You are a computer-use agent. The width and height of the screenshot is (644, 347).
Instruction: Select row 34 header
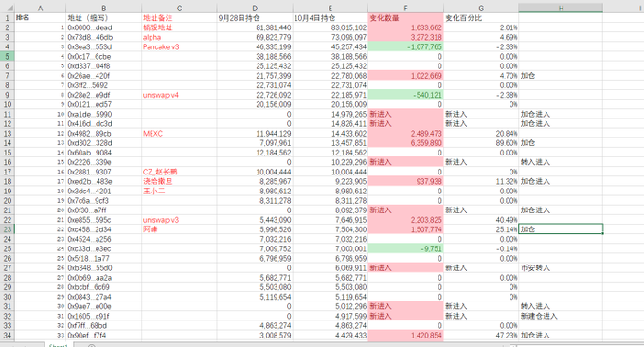[x=7, y=335]
